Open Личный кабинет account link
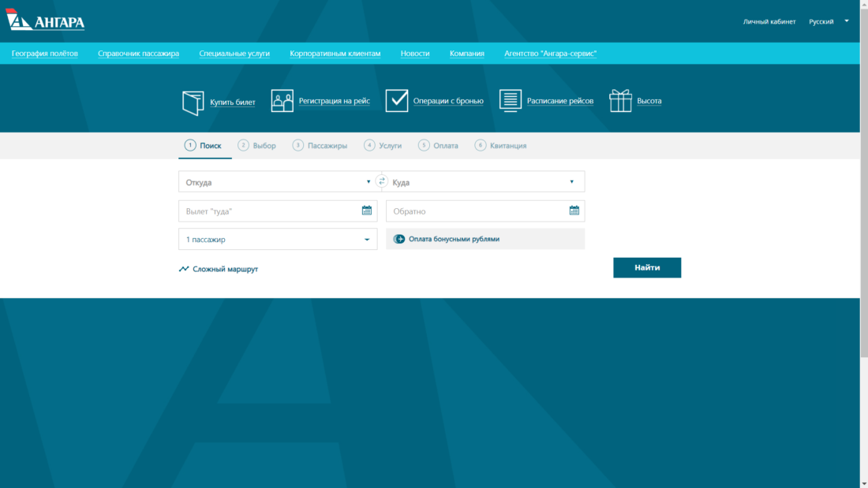Image resolution: width=868 pixels, height=488 pixels. tap(769, 21)
